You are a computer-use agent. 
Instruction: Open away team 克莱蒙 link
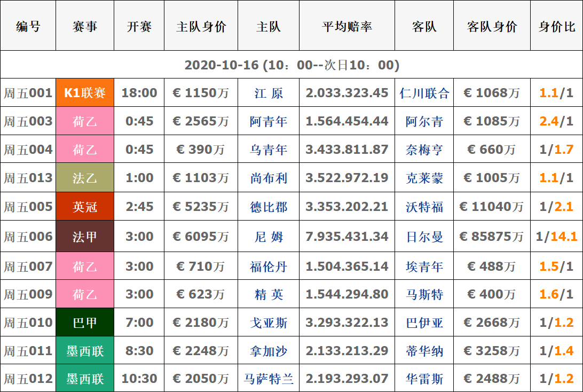pos(424,178)
